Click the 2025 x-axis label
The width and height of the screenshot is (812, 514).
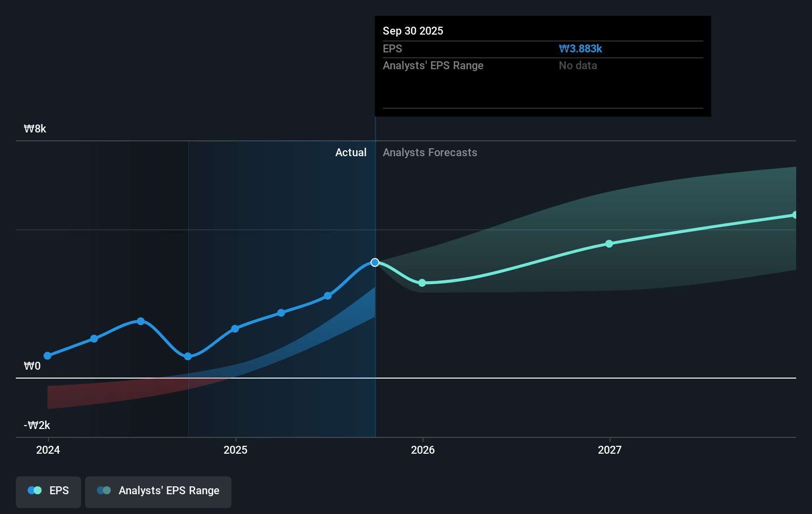pyautogui.click(x=235, y=450)
